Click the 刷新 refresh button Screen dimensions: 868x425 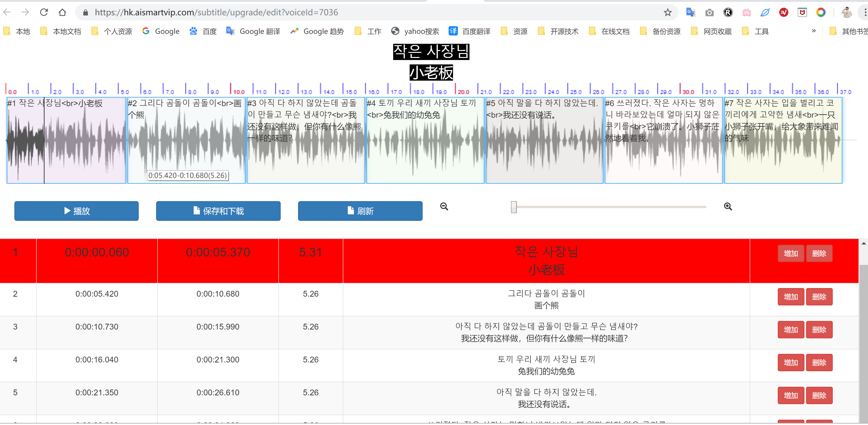click(x=360, y=211)
